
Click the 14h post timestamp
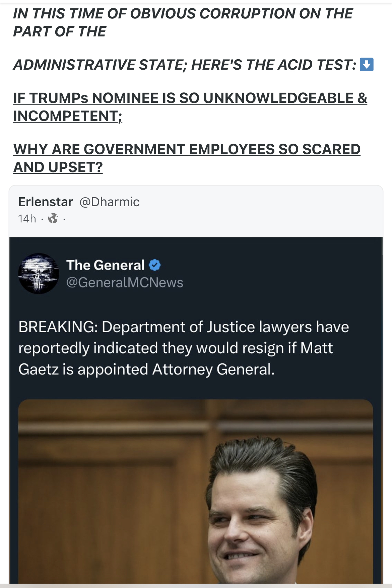tap(27, 219)
